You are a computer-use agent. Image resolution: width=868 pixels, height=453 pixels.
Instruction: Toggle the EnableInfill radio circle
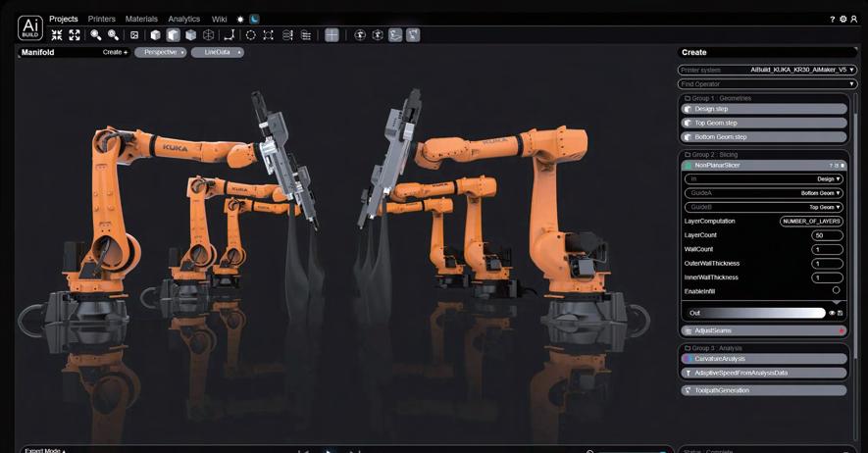click(x=836, y=290)
